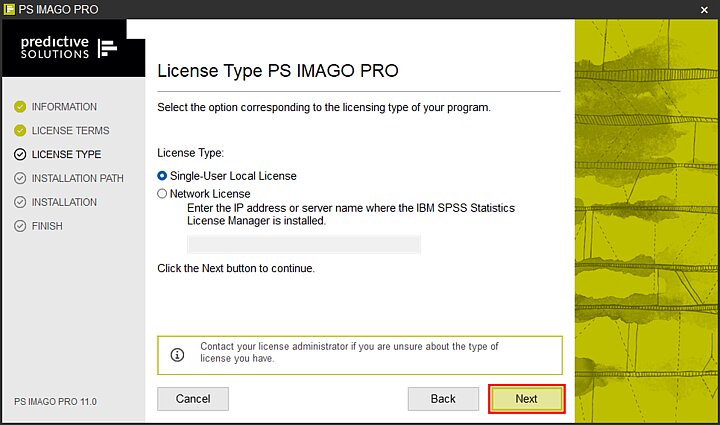Select the LICENSE TYPE step label
The height and width of the screenshot is (425, 720).
coord(66,155)
